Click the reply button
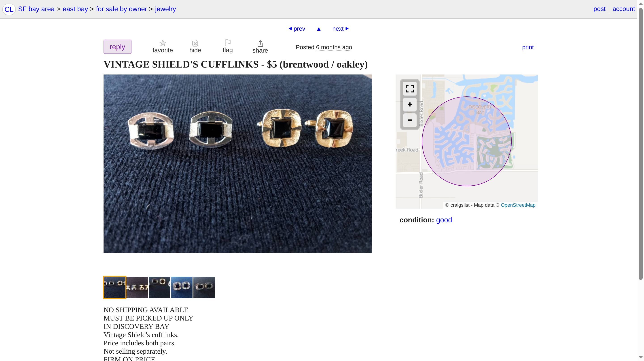Screen dimensions: 644x361 click(117, 47)
